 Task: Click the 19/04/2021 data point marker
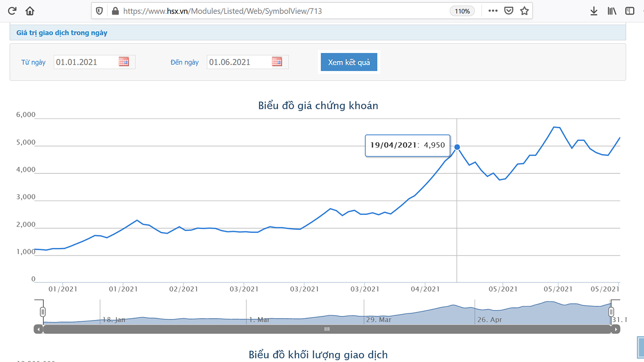click(457, 147)
